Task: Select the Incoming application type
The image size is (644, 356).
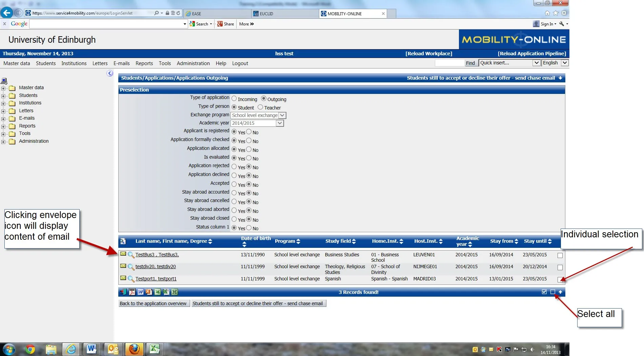Action: [234, 99]
